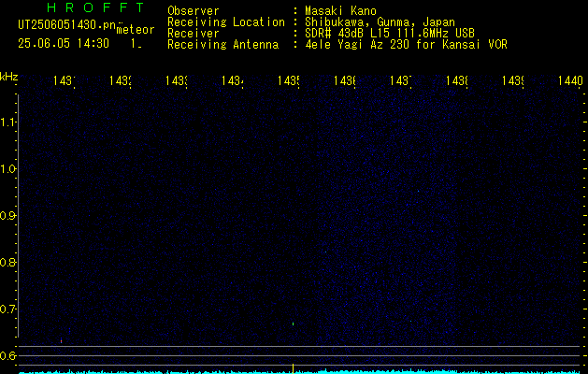The height and width of the screenshot is (374, 588).
Task: Click the 1437 time axis label
Action: tap(400, 81)
